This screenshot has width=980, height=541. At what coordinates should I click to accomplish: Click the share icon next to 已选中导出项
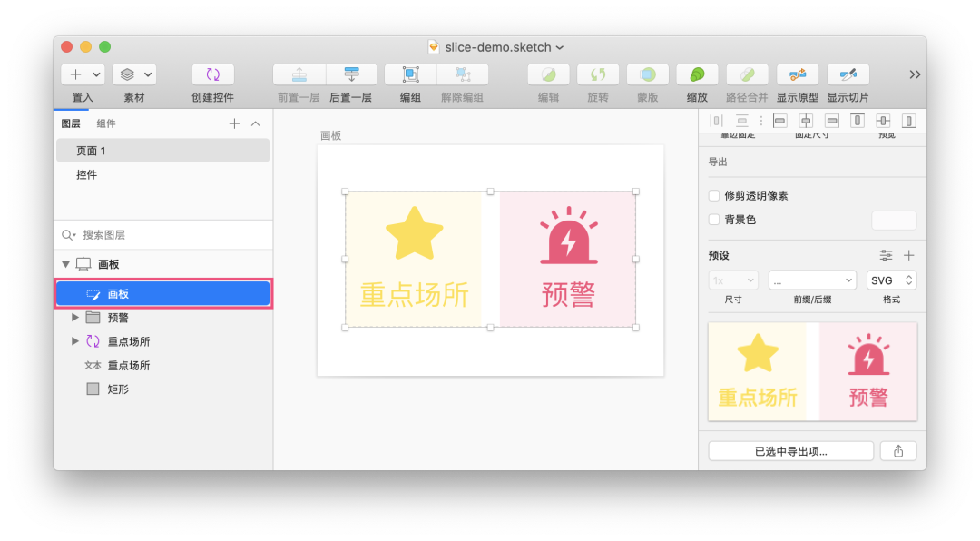click(x=898, y=450)
